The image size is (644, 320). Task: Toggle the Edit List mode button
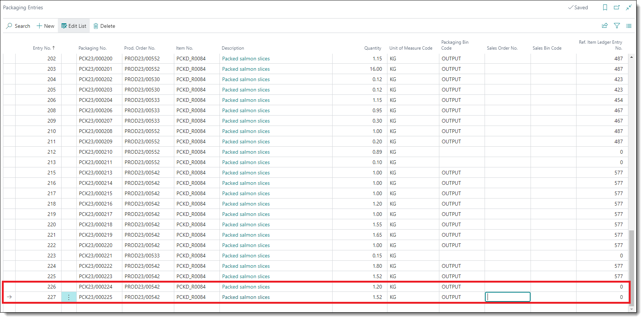[74, 26]
